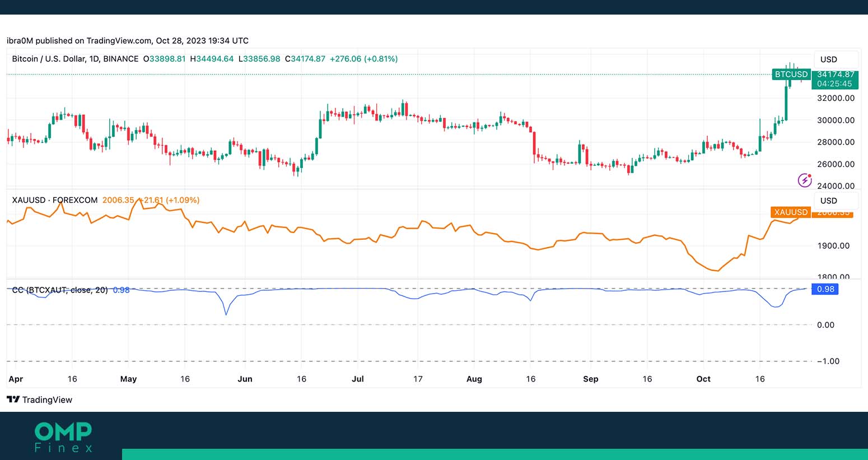
Task: Click the Apr label on time axis
Action: point(16,379)
